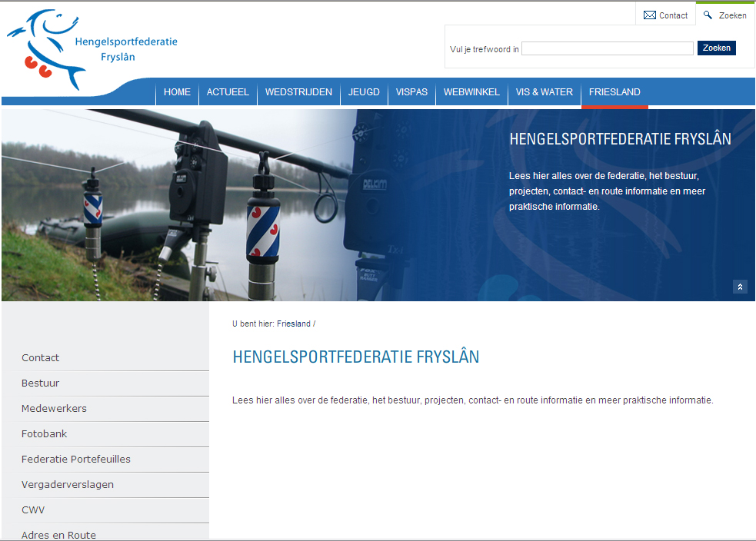The image size is (756, 541).
Task: Open the HOME menu item
Action: pyautogui.click(x=177, y=92)
